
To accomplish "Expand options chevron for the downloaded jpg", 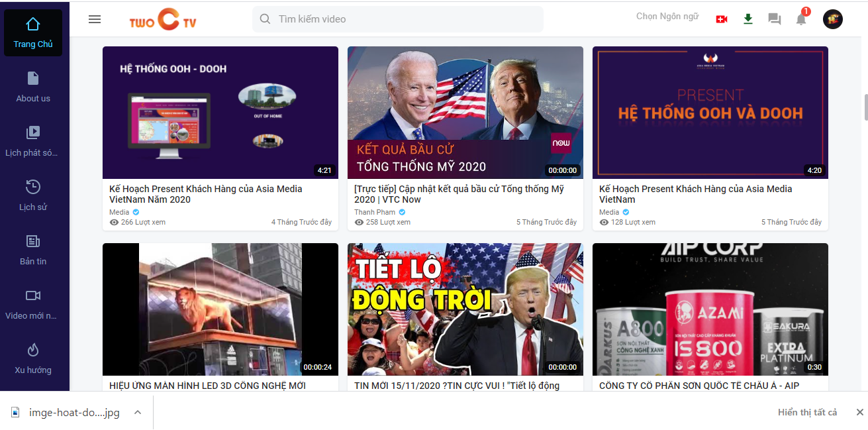I will (138, 413).
